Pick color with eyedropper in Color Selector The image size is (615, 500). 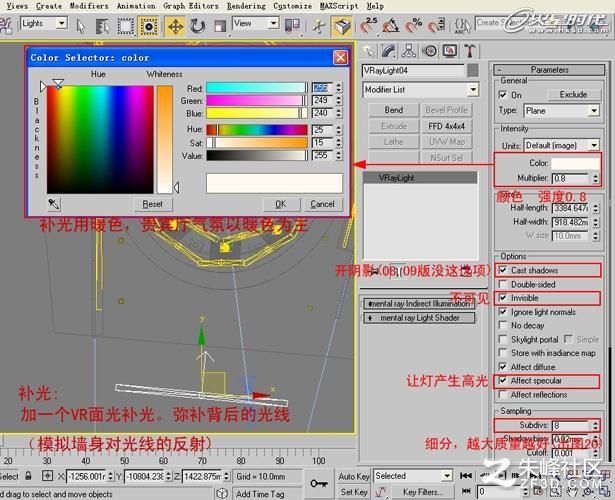pos(54,204)
